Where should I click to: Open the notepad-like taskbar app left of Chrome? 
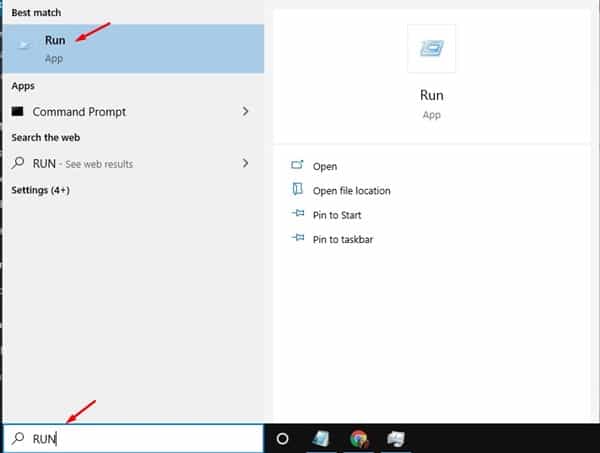tap(321, 438)
